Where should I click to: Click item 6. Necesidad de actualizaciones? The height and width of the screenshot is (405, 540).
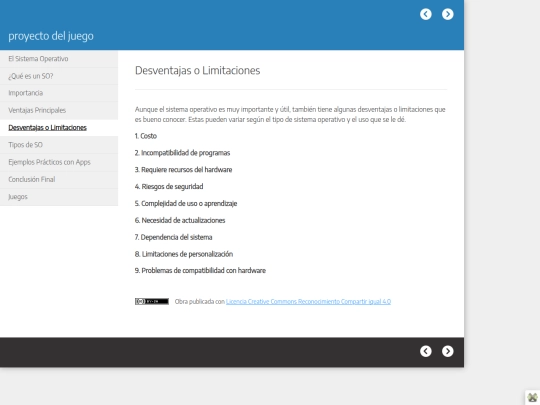point(180,220)
